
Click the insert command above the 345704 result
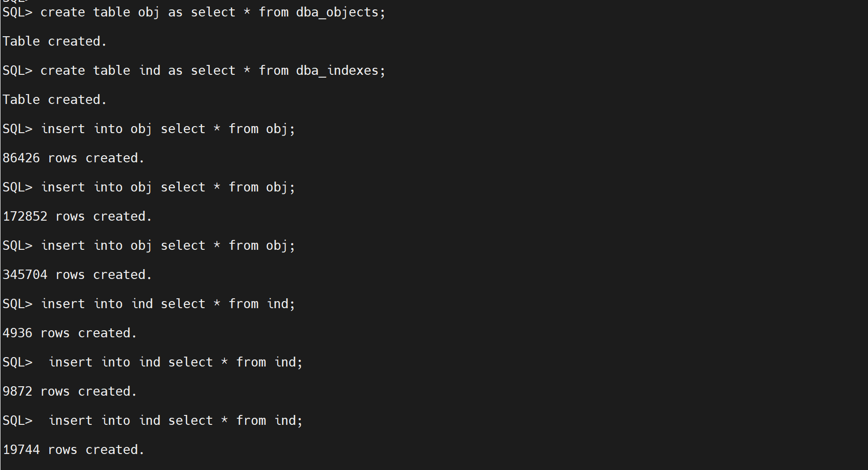tap(167, 246)
